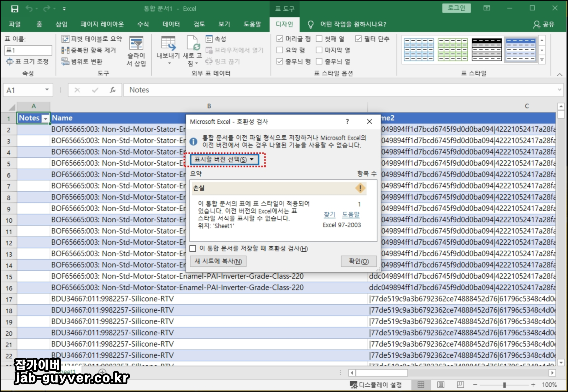
Task: Toggle 줄무늬 열 checkbox
Action: click(319, 61)
